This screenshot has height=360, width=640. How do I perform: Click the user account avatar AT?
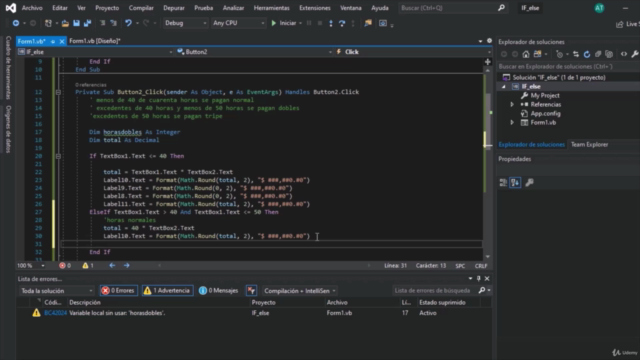tap(599, 8)
